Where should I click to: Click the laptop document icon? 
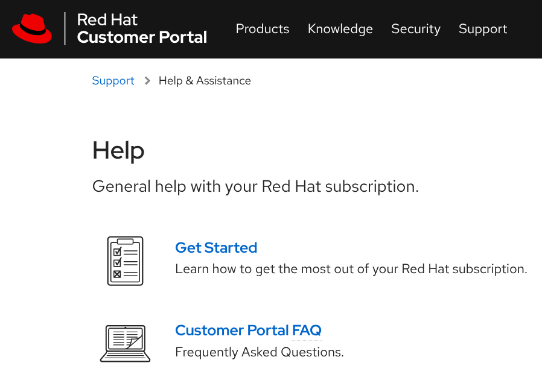(125, 343)
